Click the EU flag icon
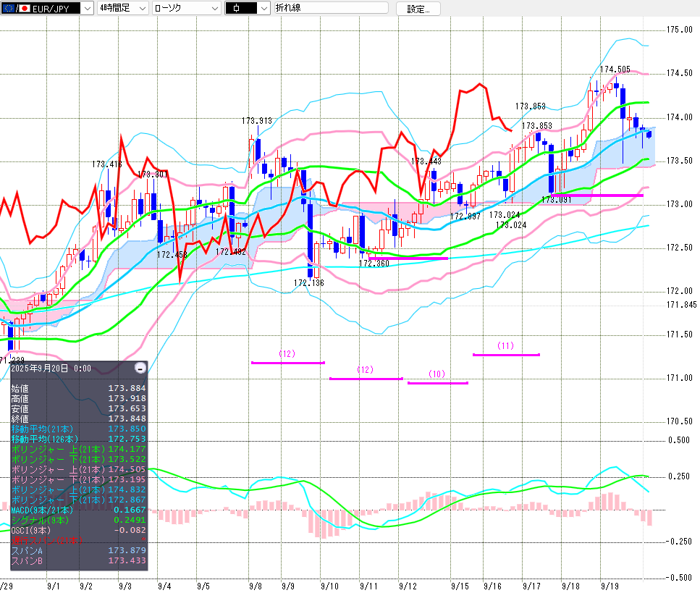 tap(7, 8)
